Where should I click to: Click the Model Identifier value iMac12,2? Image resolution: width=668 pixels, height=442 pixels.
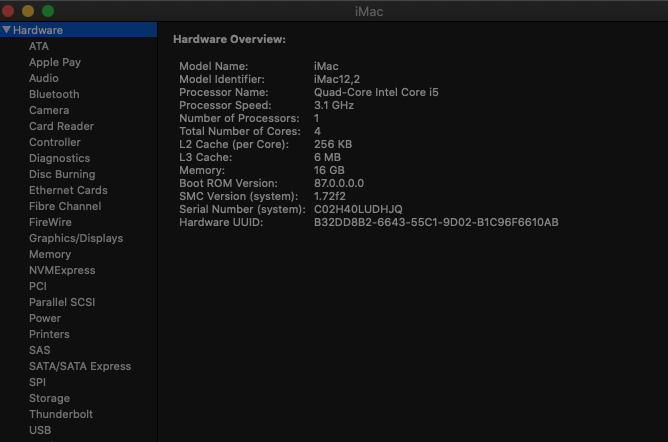pos(337,79)
